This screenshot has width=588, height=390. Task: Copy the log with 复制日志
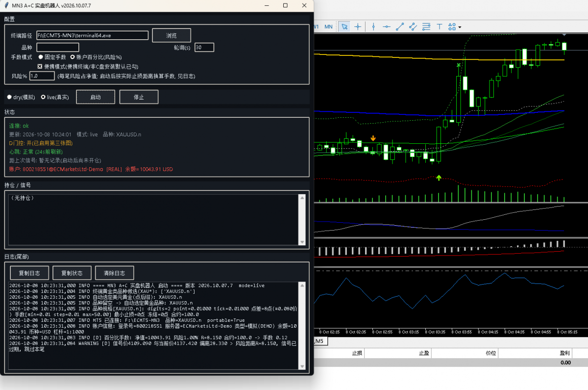point(29,273)
